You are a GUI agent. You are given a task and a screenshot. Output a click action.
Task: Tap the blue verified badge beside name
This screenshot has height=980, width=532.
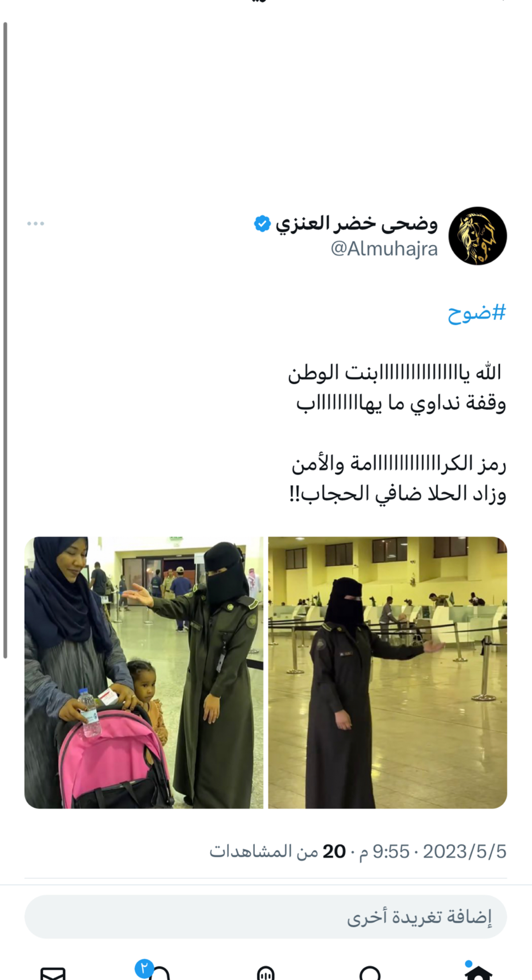coord(262,224)
